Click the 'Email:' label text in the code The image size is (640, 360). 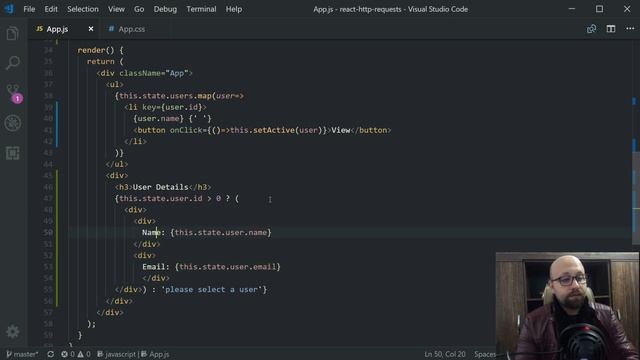click(x=156, y=267)
